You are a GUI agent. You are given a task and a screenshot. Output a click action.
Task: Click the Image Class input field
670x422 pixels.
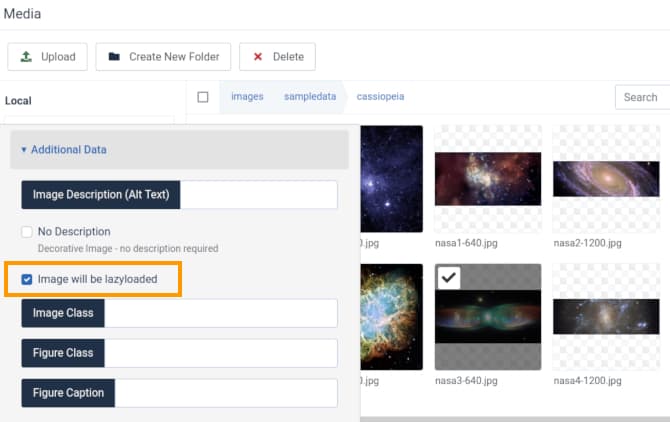coord(220,313)
